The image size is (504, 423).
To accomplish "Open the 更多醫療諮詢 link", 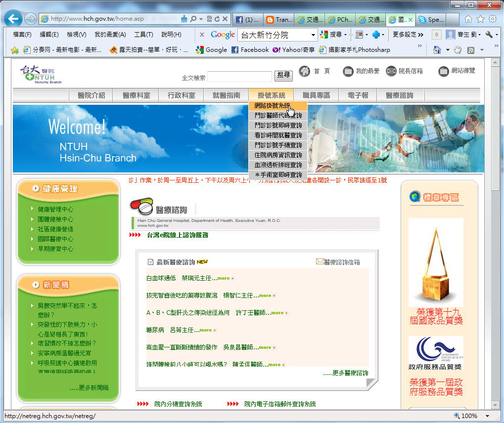I will tap(346, 373).
